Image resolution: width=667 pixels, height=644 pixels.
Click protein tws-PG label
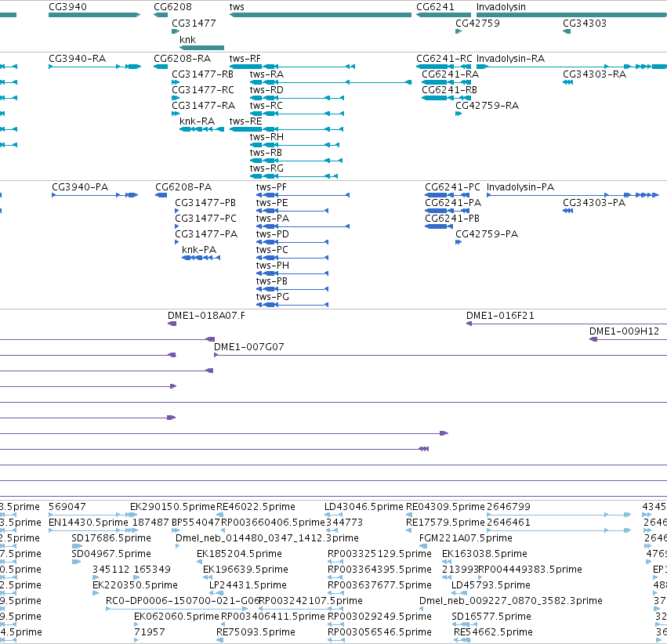[x=273, y=297]
